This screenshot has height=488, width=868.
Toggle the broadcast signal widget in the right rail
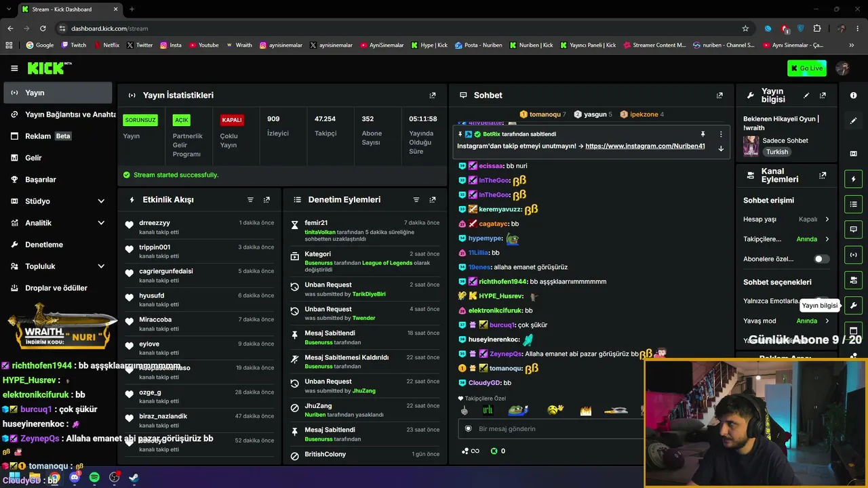(x=854, y=254)
